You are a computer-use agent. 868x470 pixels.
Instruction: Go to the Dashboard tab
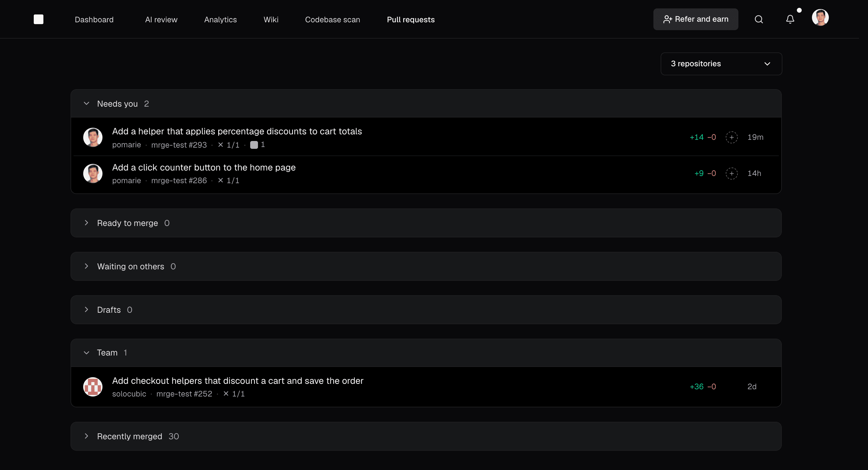tap(94, 20)
